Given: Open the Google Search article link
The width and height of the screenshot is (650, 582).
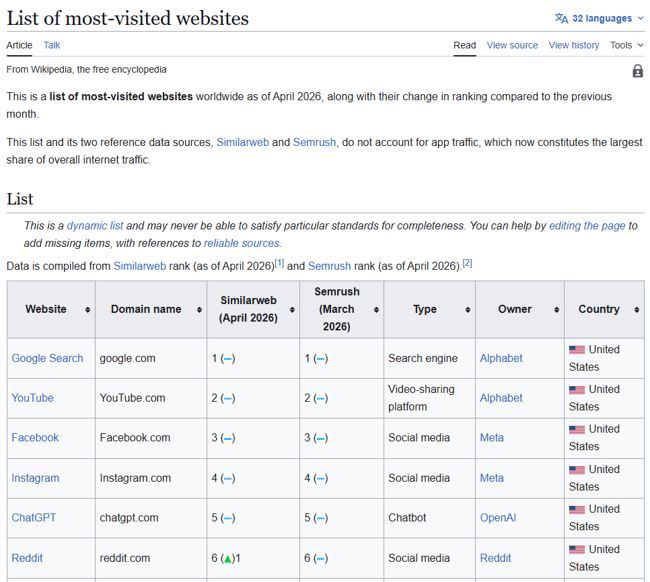Looking at the screenshot, I should tap(47, 358).
